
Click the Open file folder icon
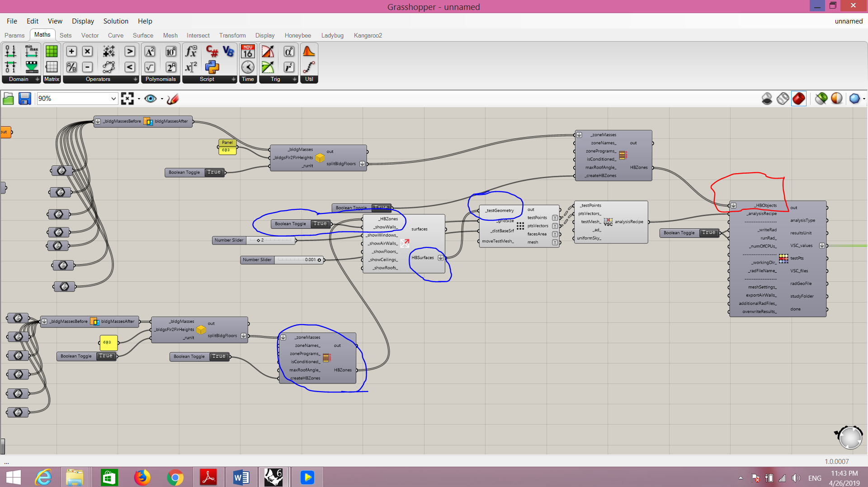8,99
